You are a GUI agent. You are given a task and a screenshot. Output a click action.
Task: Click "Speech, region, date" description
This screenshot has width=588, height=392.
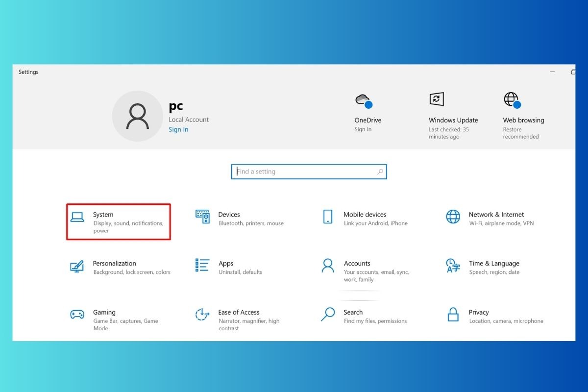494,272
